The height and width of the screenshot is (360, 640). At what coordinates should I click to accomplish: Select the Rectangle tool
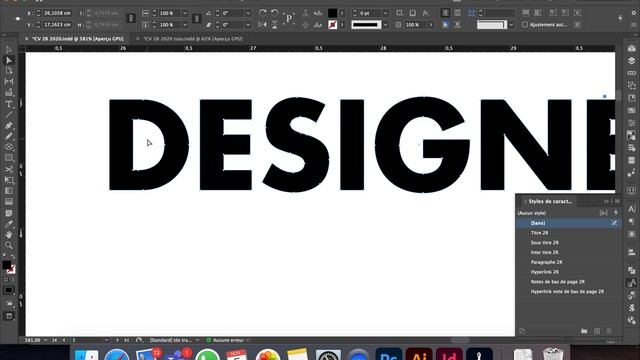pos(9,158)
